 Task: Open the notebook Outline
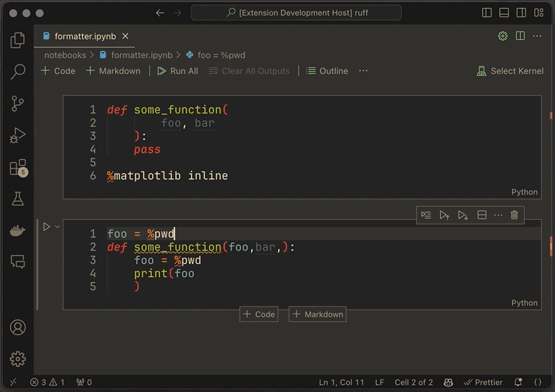pyautogui.click(x=327, y=71)
